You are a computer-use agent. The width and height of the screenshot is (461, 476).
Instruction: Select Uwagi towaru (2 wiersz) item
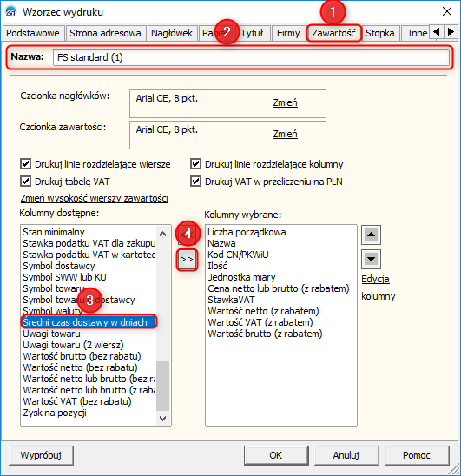(73, 345)
